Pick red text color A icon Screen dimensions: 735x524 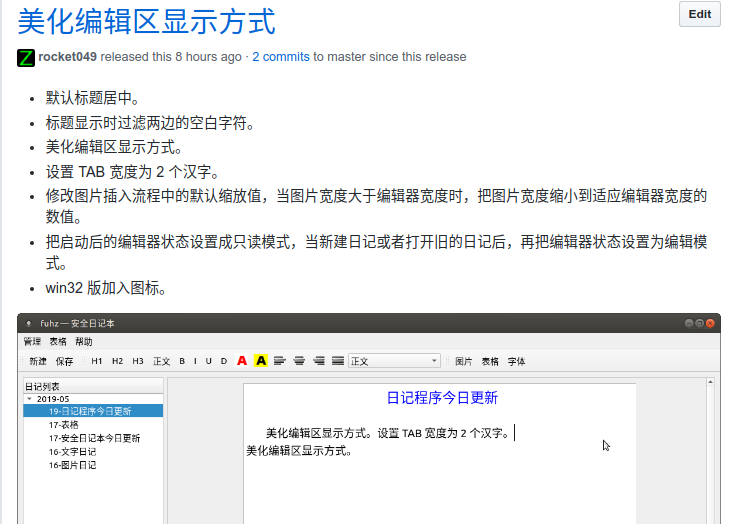point(242,361)
